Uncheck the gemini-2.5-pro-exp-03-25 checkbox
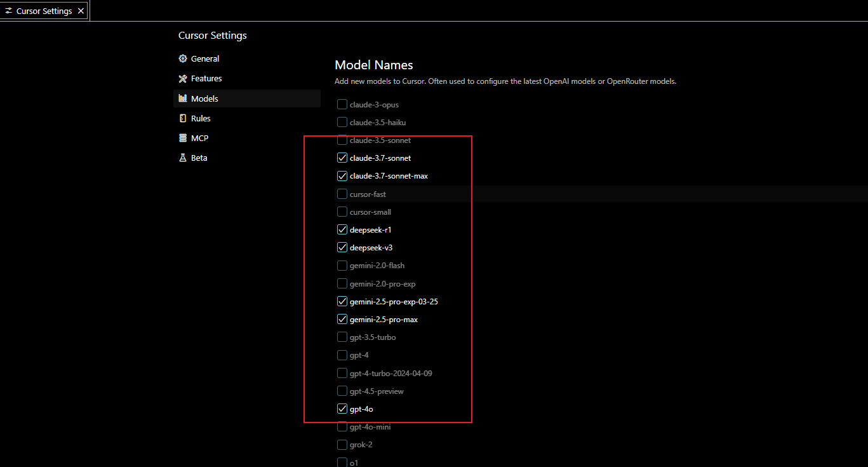The width and height of the screenshot is (868, 467). point(342,301)
